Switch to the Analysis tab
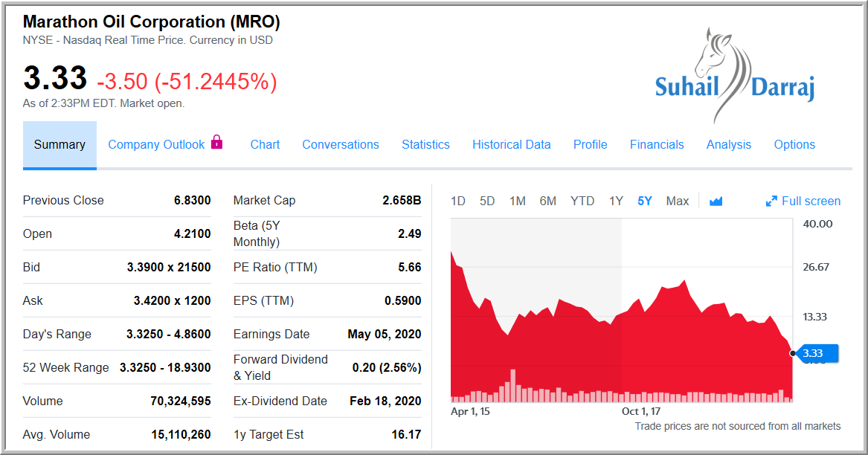 point(728,144)
